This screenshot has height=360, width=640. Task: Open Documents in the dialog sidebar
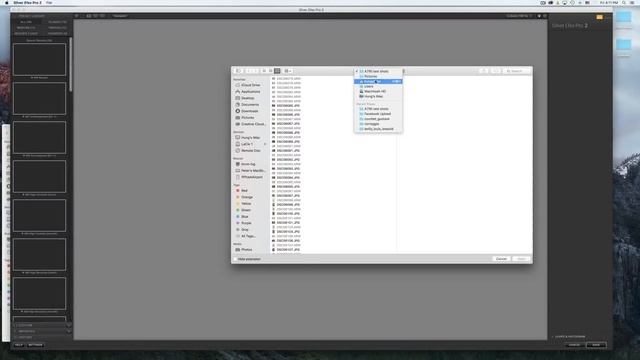250,104
